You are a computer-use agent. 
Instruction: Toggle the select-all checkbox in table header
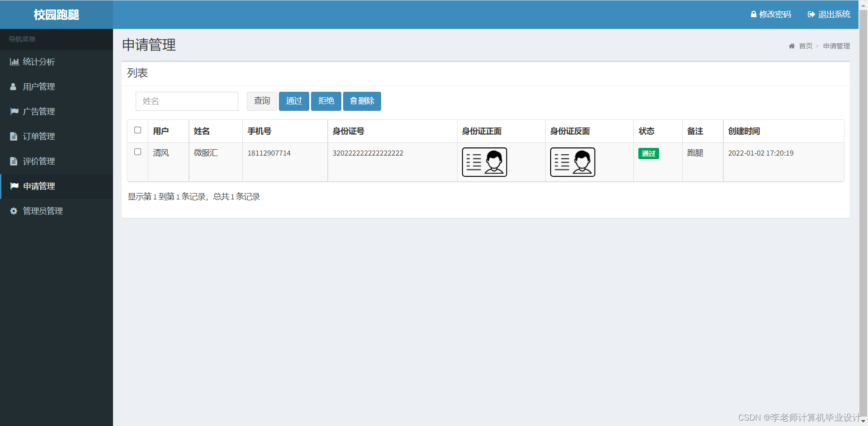pos(137,130)
